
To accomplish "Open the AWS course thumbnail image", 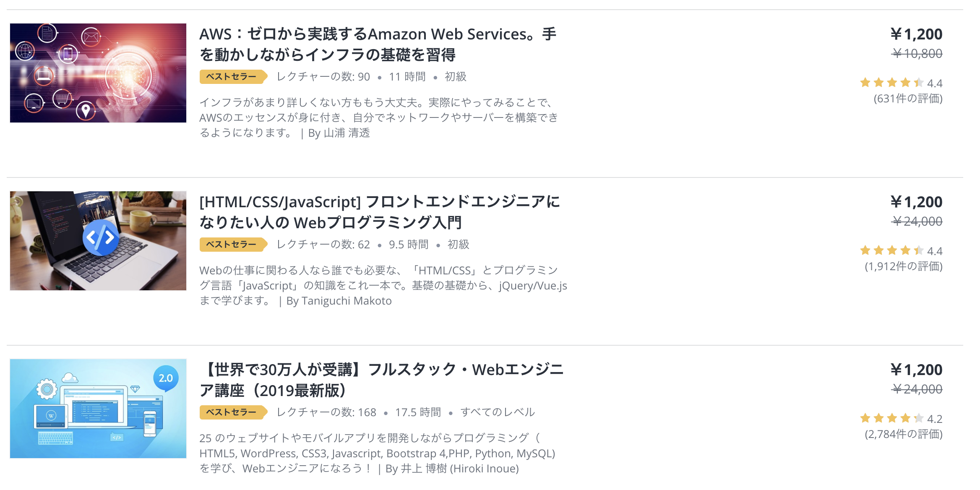I will pyautogui.click(x=98, y=73).
